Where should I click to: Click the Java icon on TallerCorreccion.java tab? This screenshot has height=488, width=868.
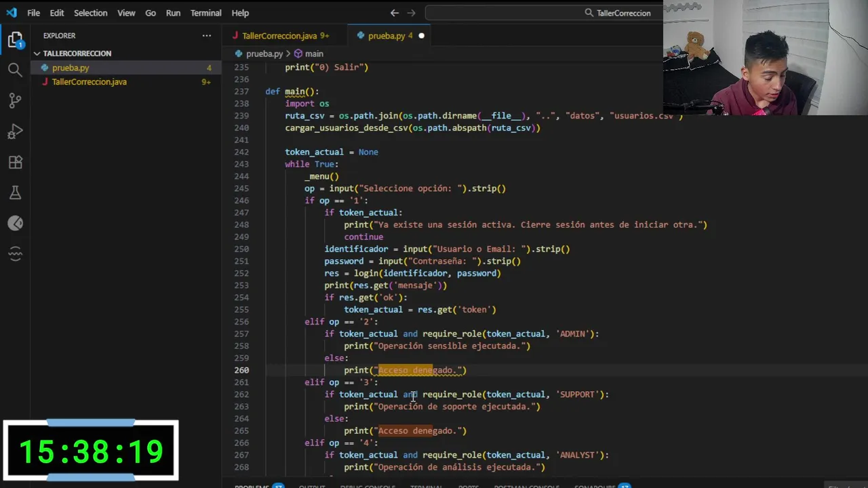235,35
